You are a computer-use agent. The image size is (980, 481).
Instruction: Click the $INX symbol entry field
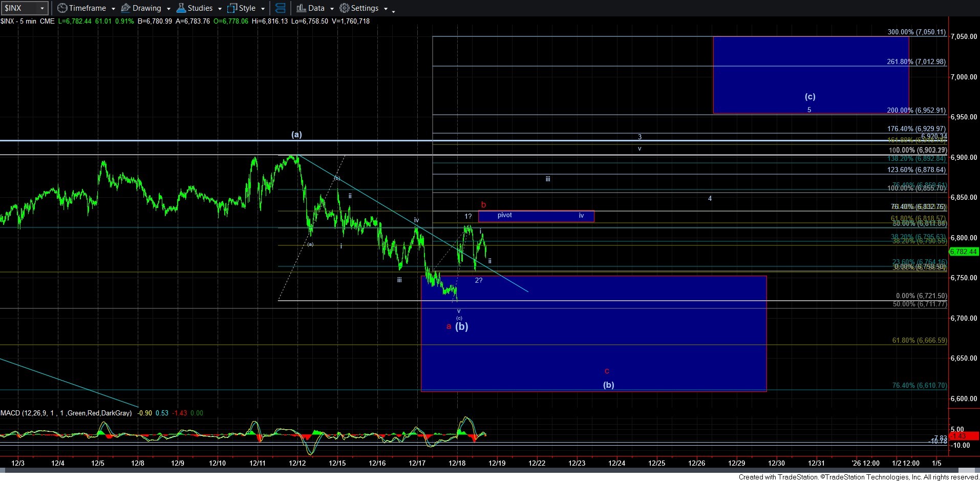pyautogui.click(x=19, y=8)
